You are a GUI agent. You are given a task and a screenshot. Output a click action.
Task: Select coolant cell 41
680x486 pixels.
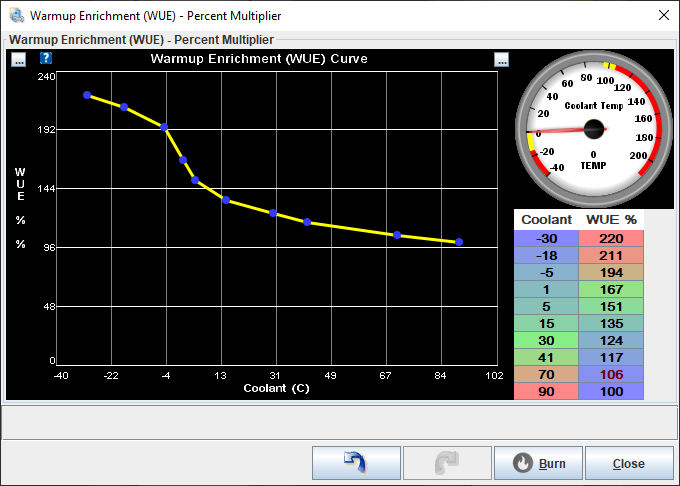[546, 357]
